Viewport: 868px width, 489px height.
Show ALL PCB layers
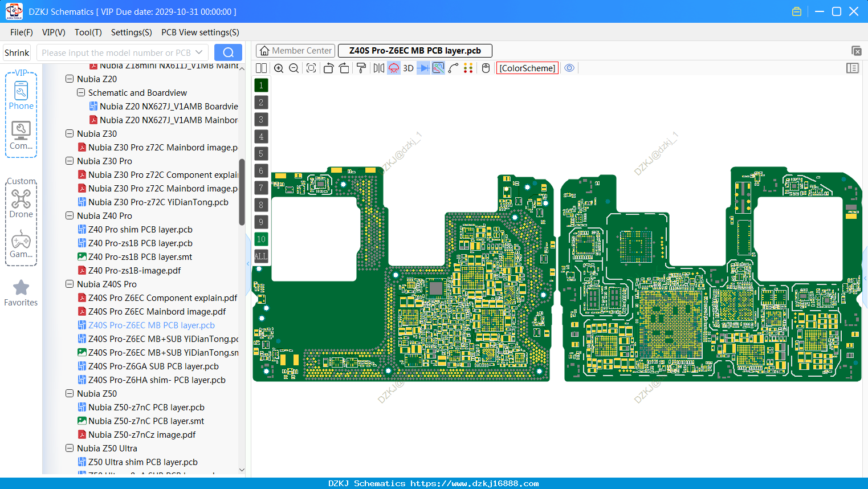tap(261, 256)
